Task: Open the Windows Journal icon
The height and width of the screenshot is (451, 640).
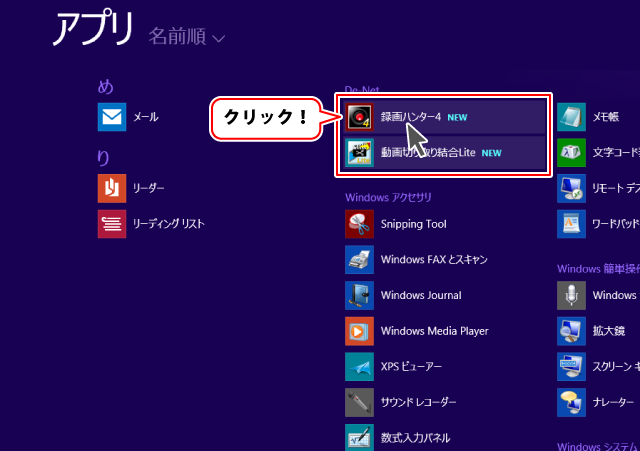Action: click(x=359, y=295)
